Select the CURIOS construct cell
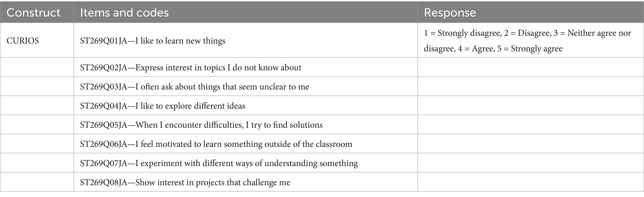The height and width of the screenshot is (197, 644). [23, 41]
